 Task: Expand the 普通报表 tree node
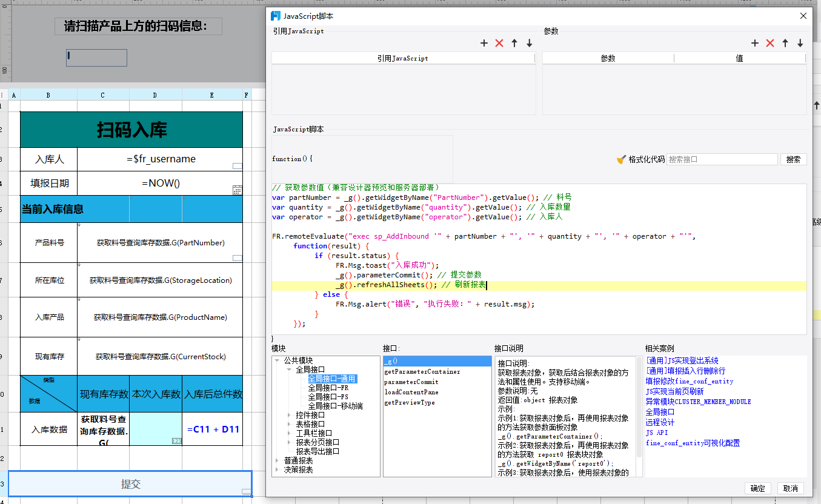click(x=277, y=460)
